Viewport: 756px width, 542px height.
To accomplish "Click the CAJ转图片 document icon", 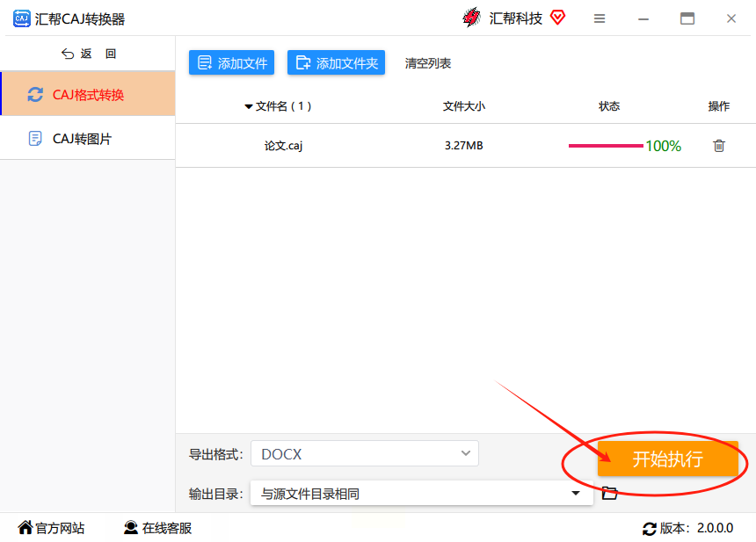I will pos(35,139).
